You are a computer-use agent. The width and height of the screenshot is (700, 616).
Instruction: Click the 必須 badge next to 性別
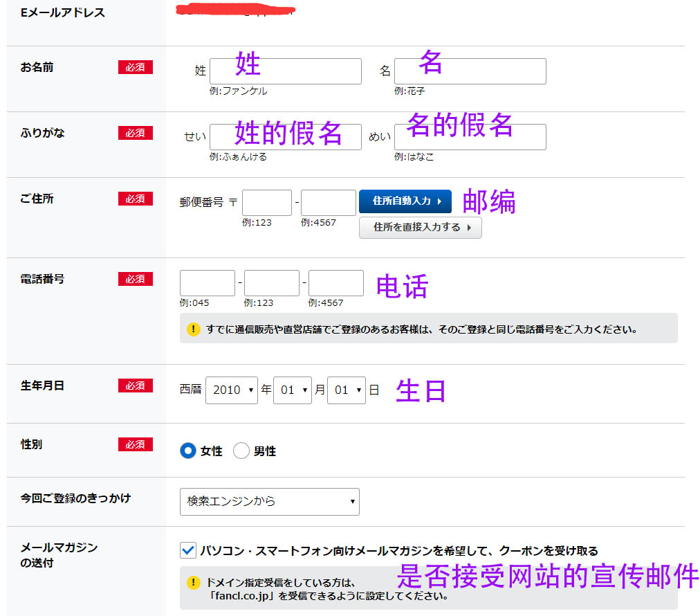(134, 444)
